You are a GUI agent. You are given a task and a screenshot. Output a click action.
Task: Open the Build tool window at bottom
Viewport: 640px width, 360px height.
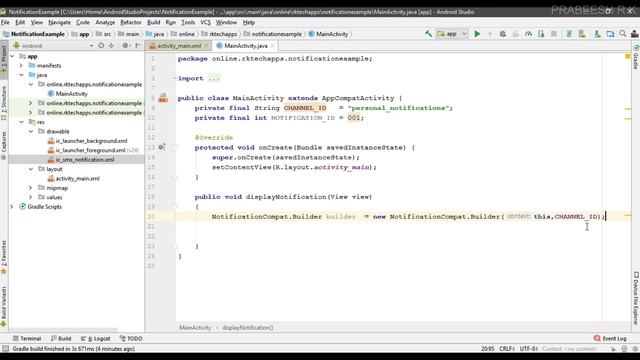[61, 338]
